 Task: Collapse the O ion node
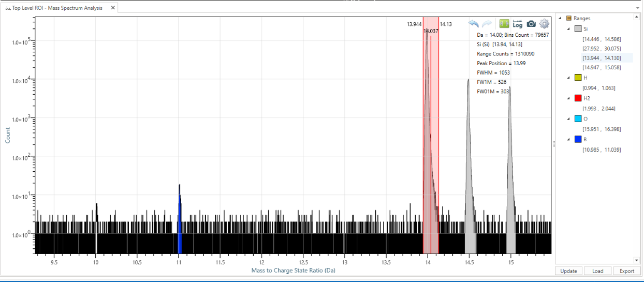568,119
